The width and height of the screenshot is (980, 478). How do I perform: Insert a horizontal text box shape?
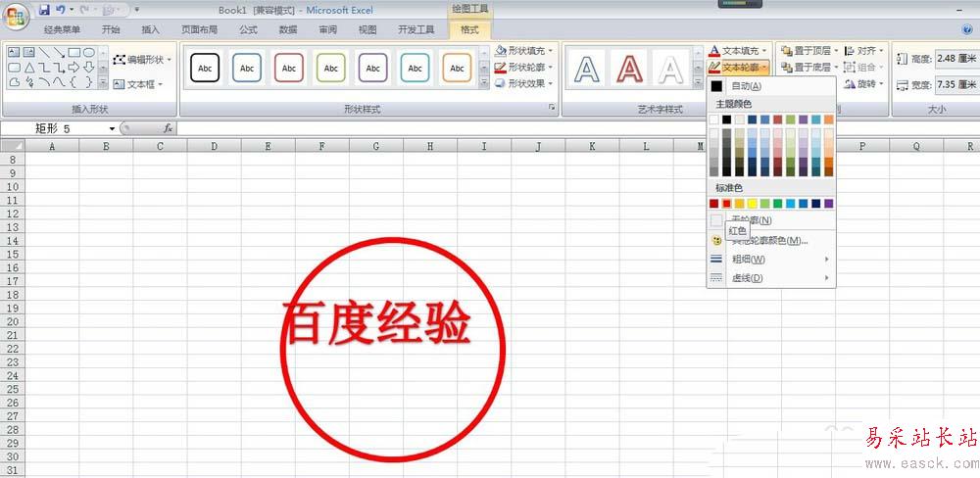pos(14,53)
